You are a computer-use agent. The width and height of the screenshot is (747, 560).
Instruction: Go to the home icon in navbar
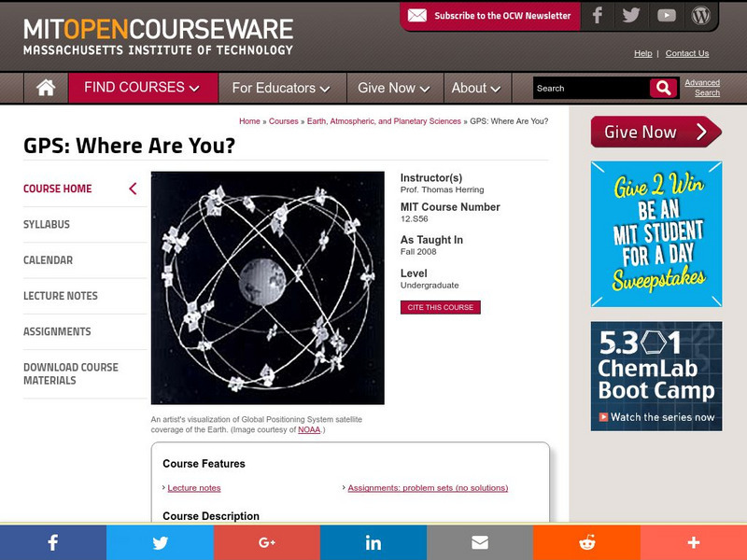pyautogui.click(x=46, y=88)
